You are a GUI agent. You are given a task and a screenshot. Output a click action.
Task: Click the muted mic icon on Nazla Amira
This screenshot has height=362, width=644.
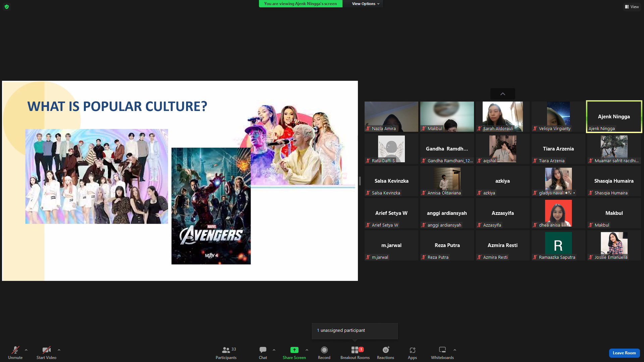point(368,129)
